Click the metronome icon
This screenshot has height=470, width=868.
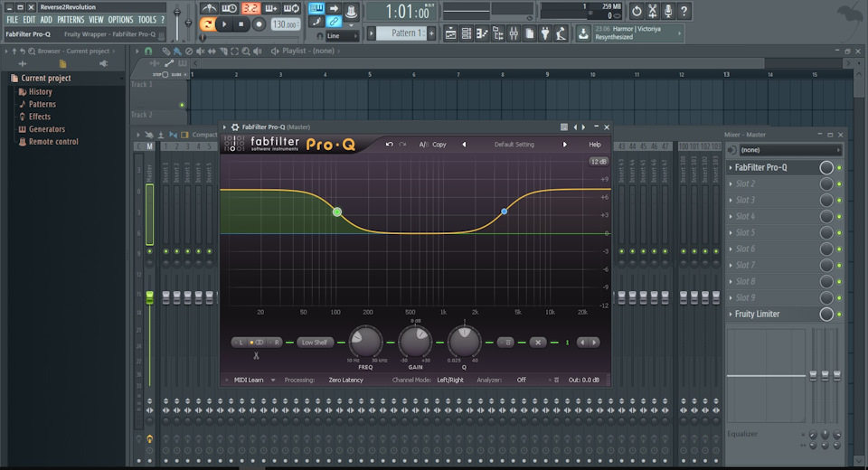209,8
